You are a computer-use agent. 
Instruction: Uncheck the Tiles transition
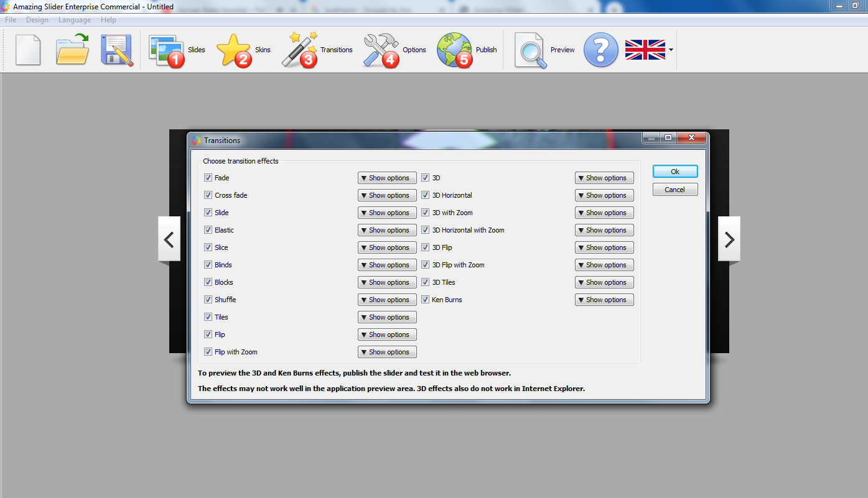pyautogui.click(x=208, y=317)
